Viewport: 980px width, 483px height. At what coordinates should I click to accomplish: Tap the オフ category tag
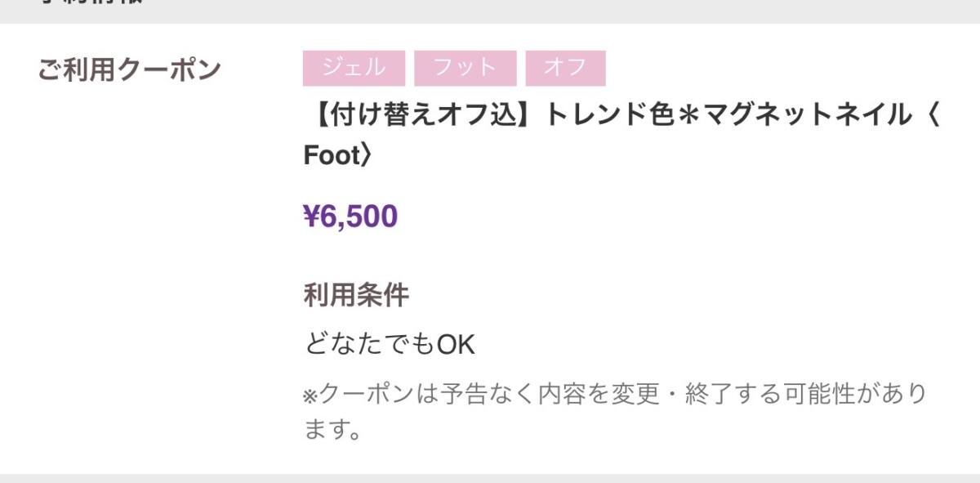tap(565, 68)
